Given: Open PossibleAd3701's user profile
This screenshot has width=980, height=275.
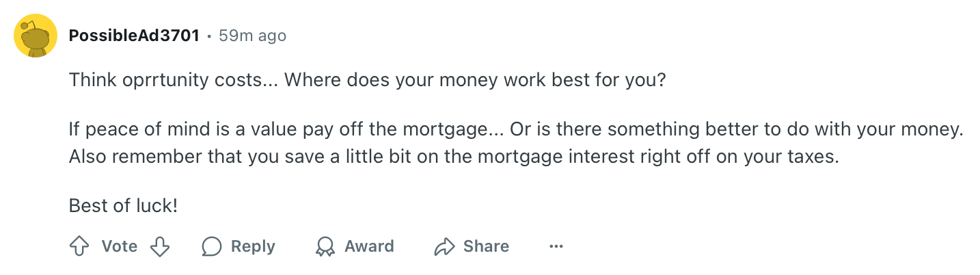Looking at the screenshot, I should click(134, 36).
